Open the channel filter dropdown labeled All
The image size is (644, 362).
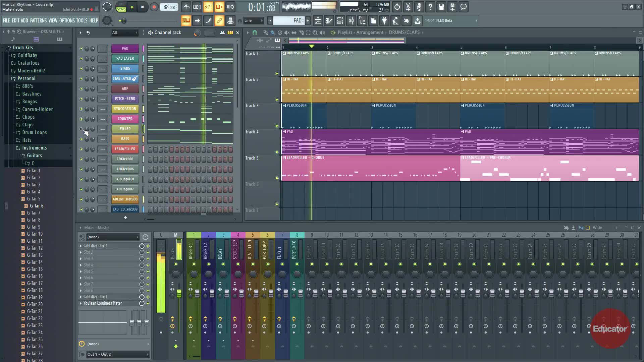point(124,33)
